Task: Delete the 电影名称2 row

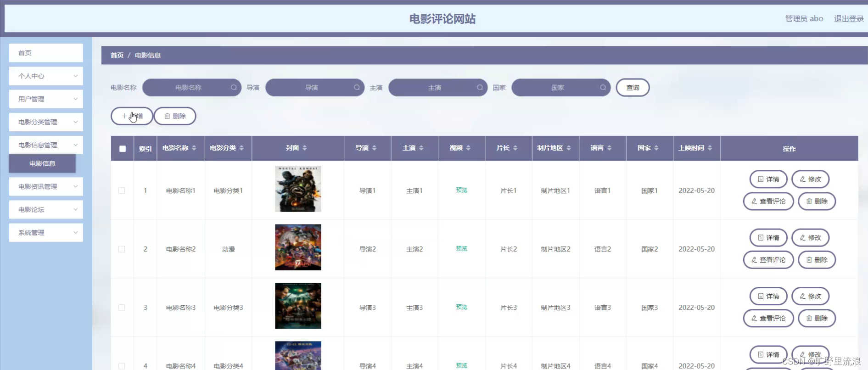Action: [817, 260]
